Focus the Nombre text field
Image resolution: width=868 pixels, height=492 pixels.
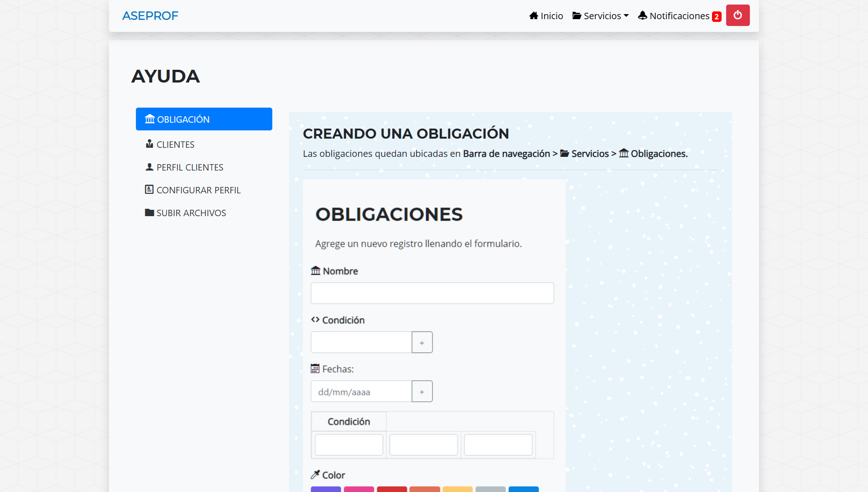(432, 293)
